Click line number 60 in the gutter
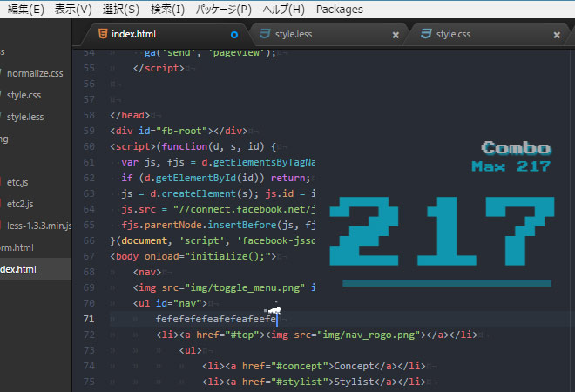The width and height of the screenshot is (575, 392). pos(89,146)
